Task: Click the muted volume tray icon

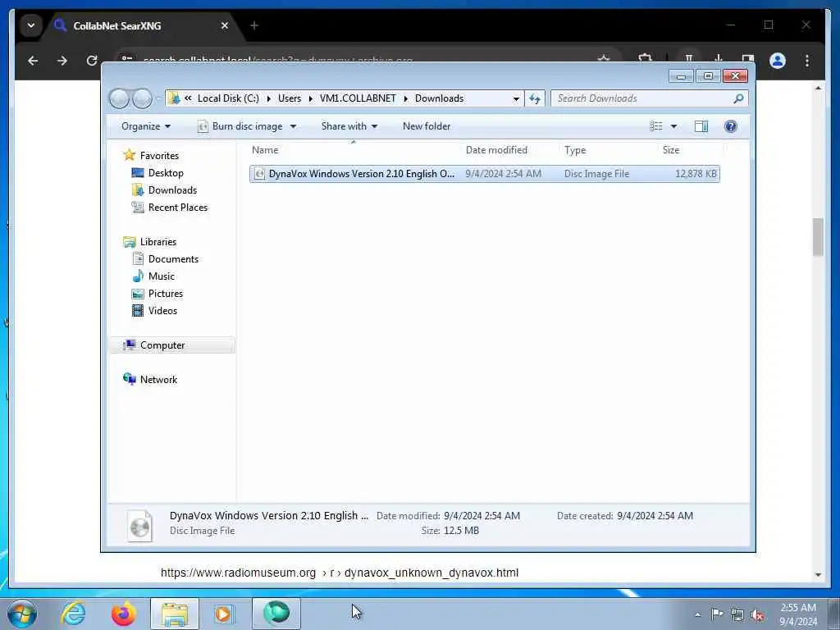Action: (757, 615)
